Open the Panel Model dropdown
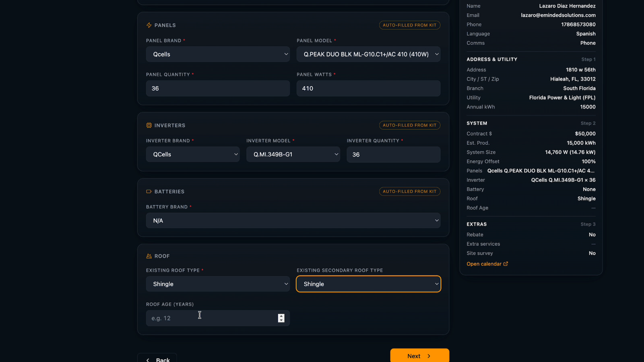 368,54
